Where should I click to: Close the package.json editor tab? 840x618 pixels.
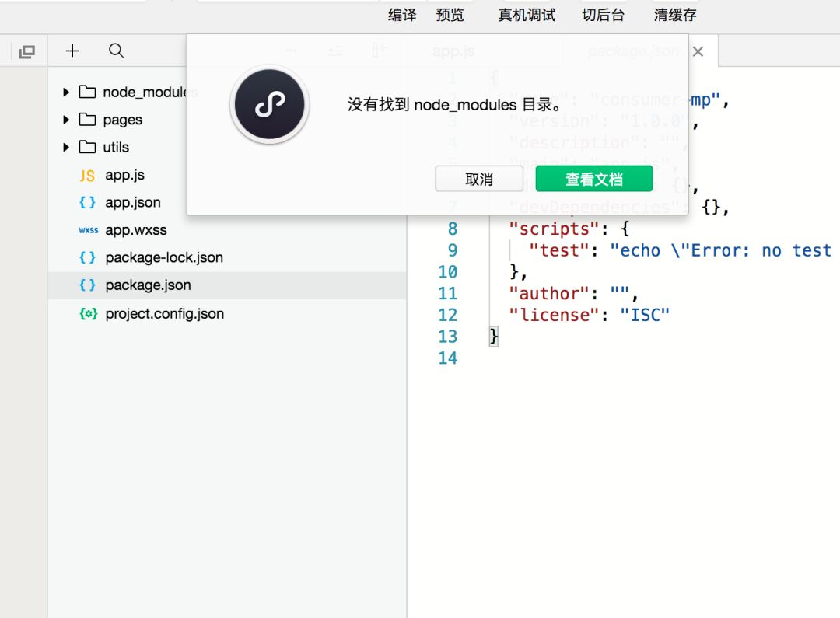[698, 51]
